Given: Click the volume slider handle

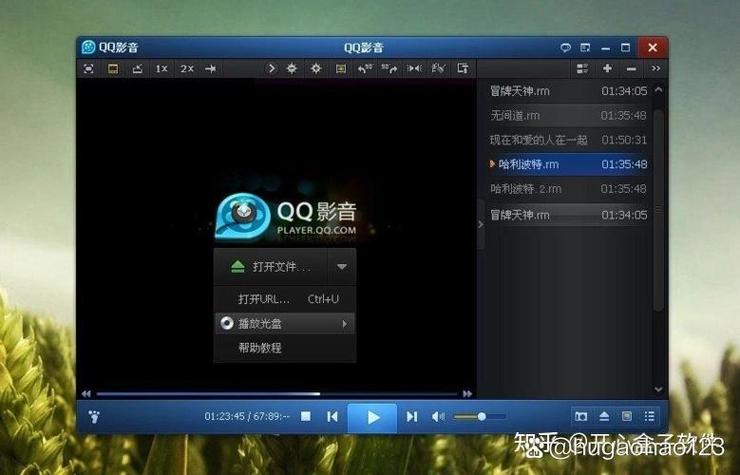Looking at the screenshot, I should tap(481, 416).
